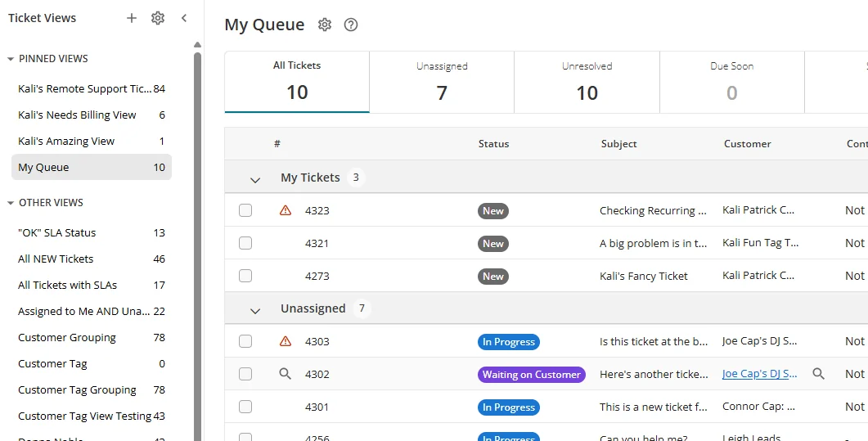Open My Queue settings gear icon
The width and height of the screenshot is (868, 441).
(325, 25)
